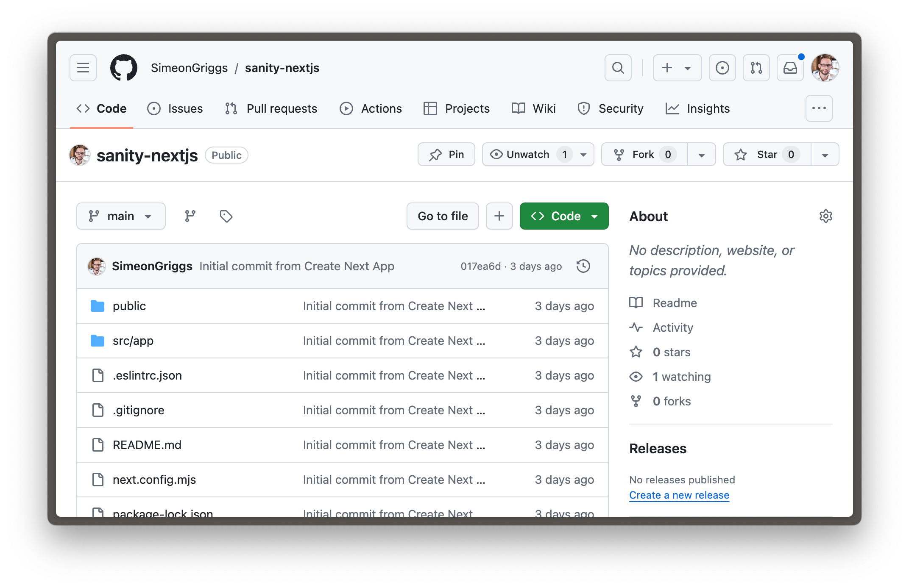909x588 pixels.
Task: Expand the Fork options dropdown arrow
Action: click(x=702, y=155)
